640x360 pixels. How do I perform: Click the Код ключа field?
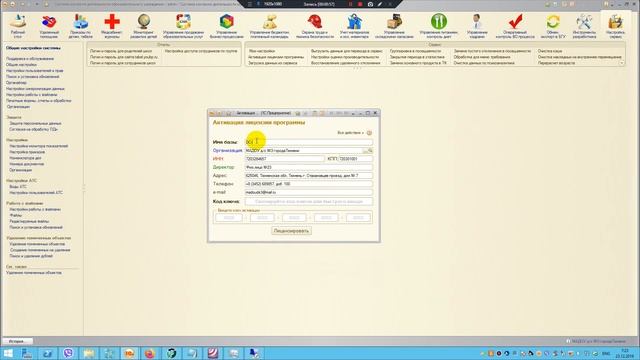point(309,202)
